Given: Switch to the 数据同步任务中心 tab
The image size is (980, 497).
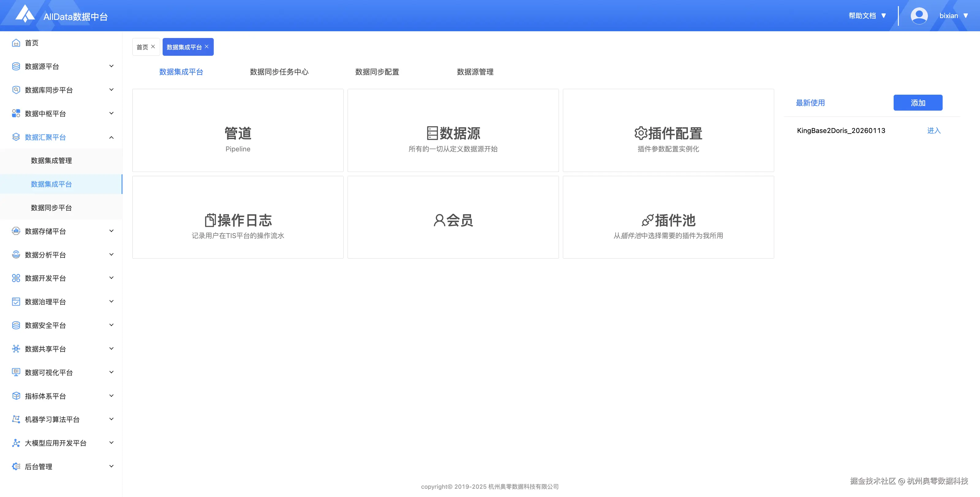Looking at the screenshot, I should [279, 72].
